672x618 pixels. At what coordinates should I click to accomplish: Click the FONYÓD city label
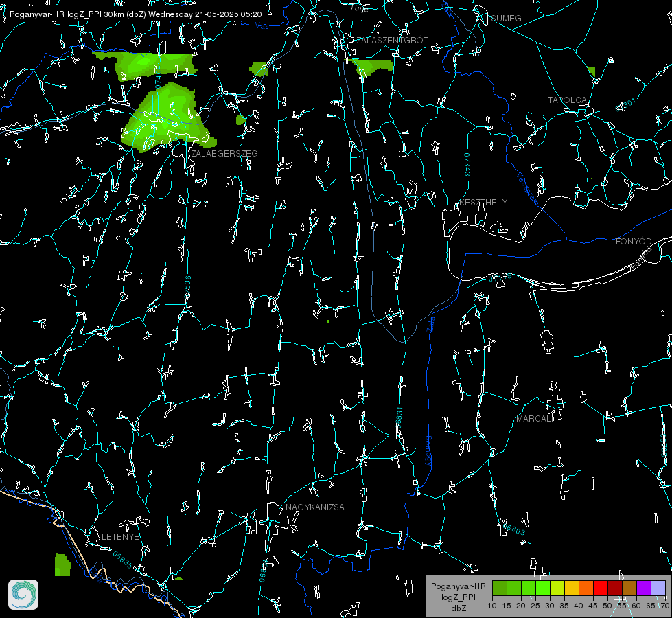(634, 242)
